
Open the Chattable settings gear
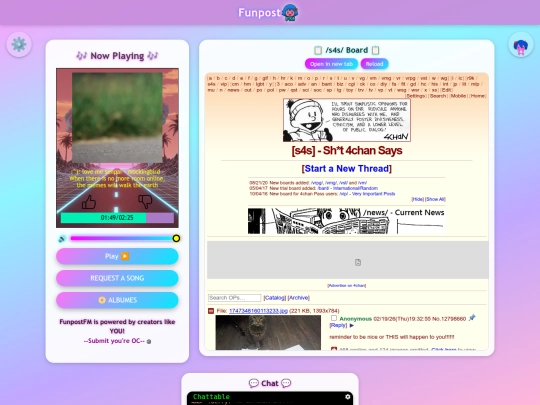pyautogui.click(x=347, y=397)
